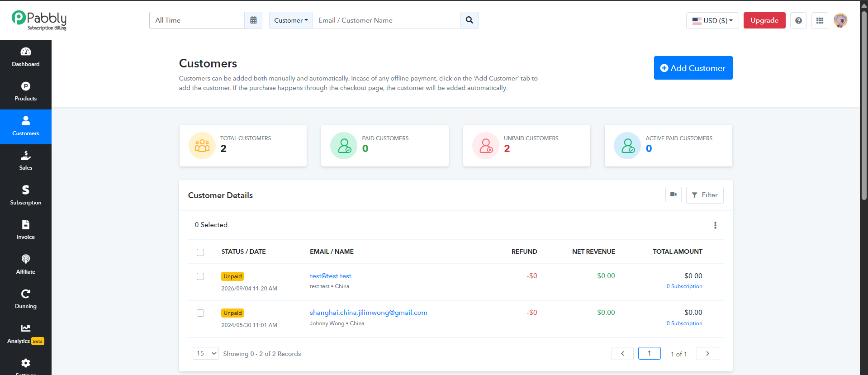Screen dimensions: 868x375
Task: Open three-dot options menu in table
Action: pyautogui.click(x=715, y=225)
